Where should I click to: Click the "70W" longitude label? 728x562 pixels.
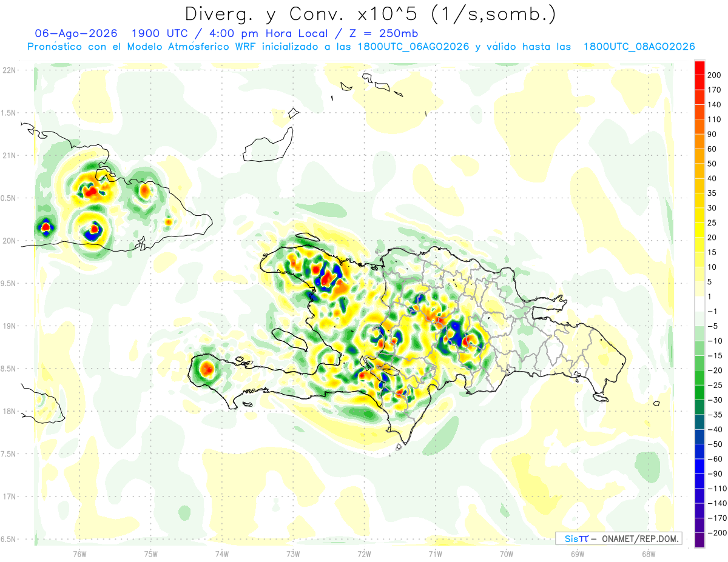[x=507, y=554]
